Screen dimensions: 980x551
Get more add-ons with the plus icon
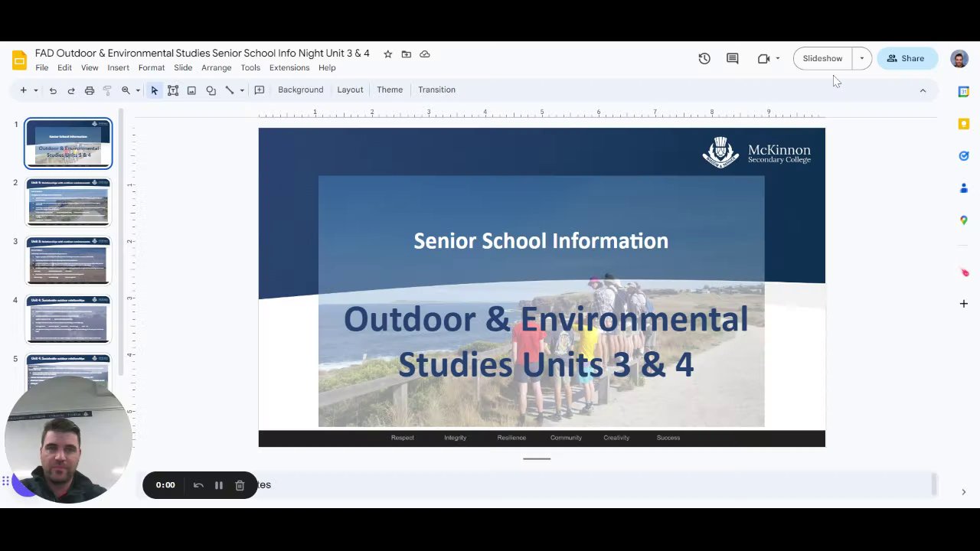click(x=964, y=304)
